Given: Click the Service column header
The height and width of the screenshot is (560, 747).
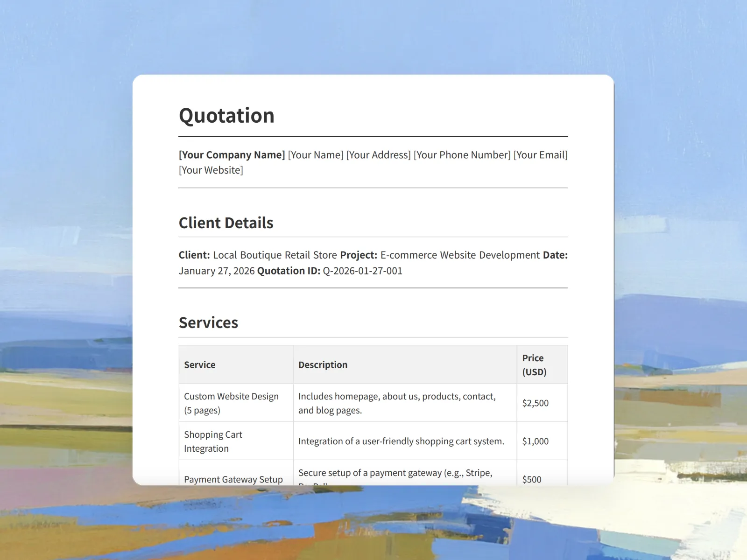Looking at the screenshot, I should pos(200,365).
